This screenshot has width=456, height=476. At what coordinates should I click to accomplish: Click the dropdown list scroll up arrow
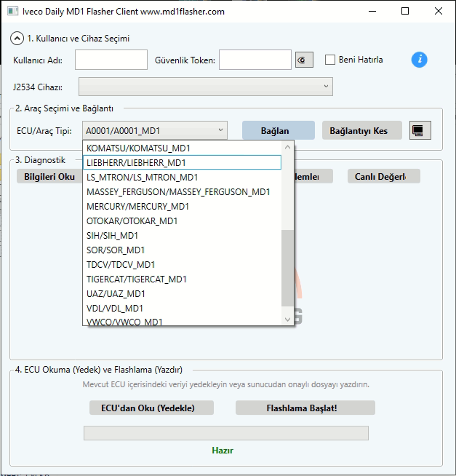point(287,147)
